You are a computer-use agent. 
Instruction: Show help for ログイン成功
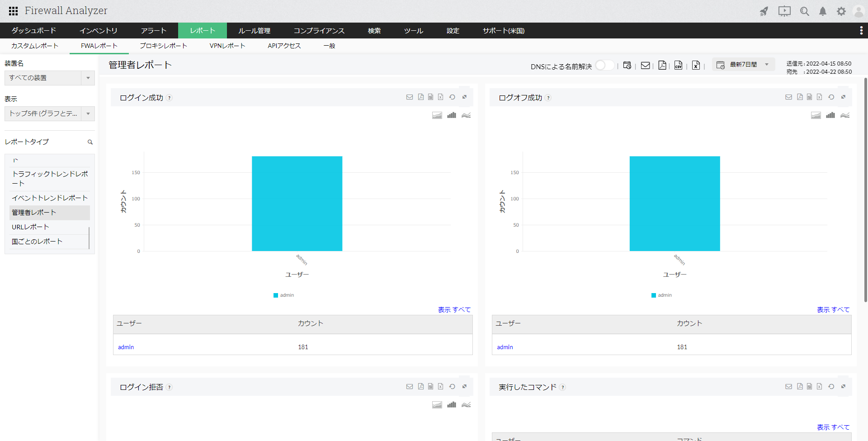click(x=170, y=98)
